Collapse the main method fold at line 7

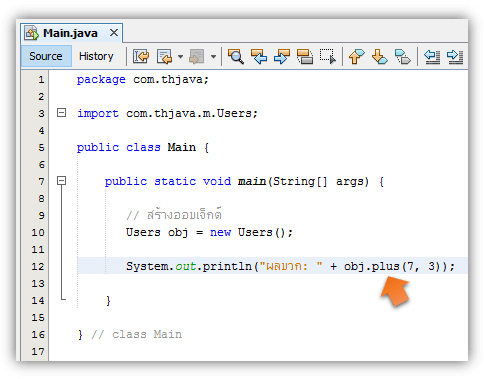coord(61,181)
